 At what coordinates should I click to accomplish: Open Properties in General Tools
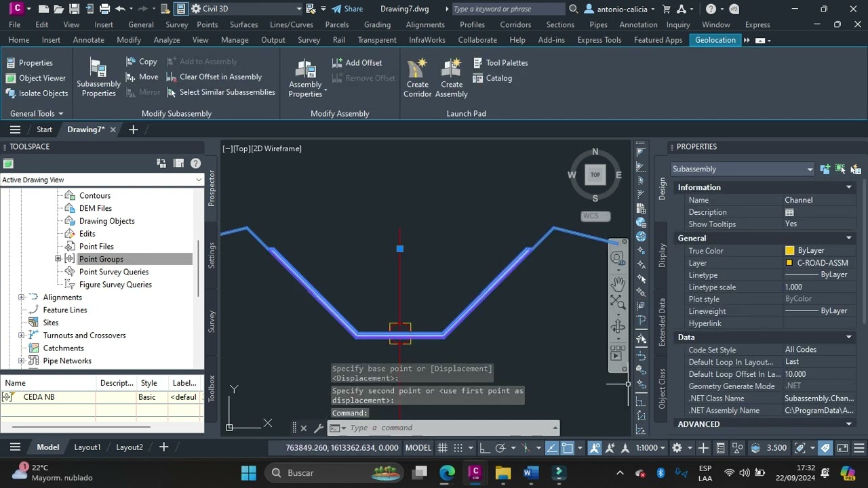point(29,62)
